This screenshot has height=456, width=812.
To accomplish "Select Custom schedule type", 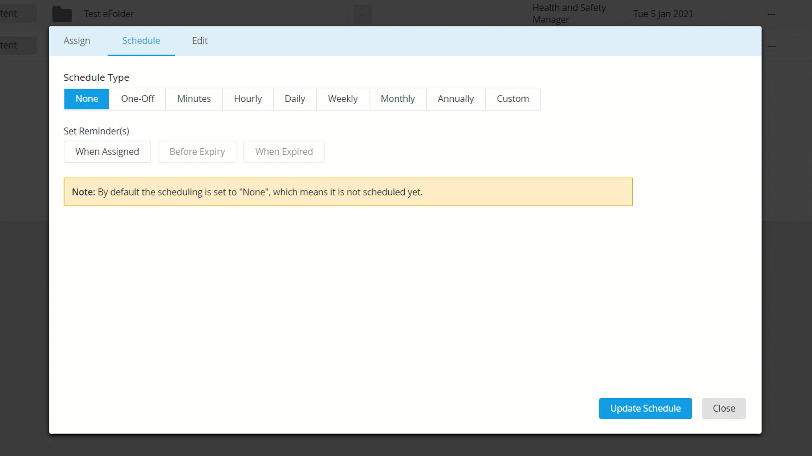I will point(513,99).
